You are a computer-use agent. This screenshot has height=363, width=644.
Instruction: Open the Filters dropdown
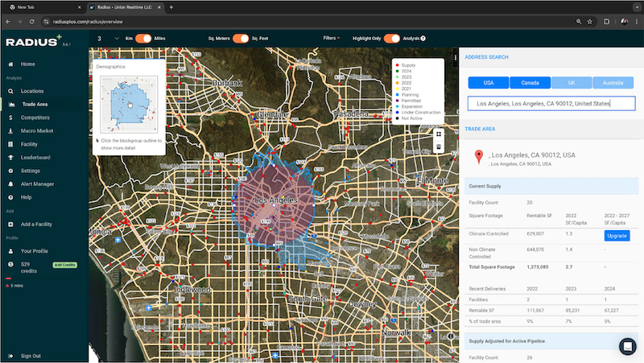tap(332, 38)
